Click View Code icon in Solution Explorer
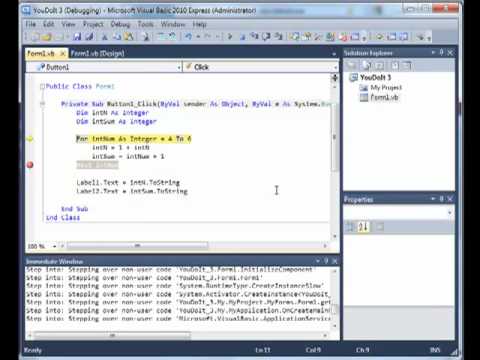The width and height of the screenshot is (480, 360). [394, 66]
